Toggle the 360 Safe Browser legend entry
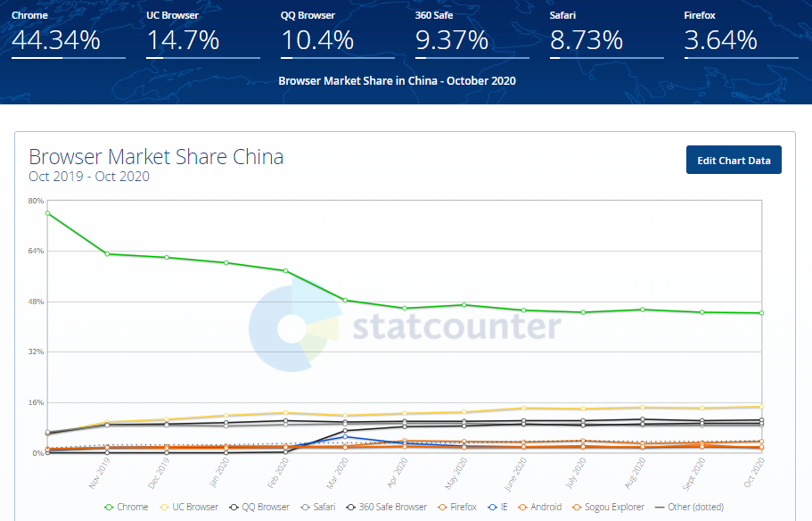Screen dimensions: 812x521 coord(387,507)
